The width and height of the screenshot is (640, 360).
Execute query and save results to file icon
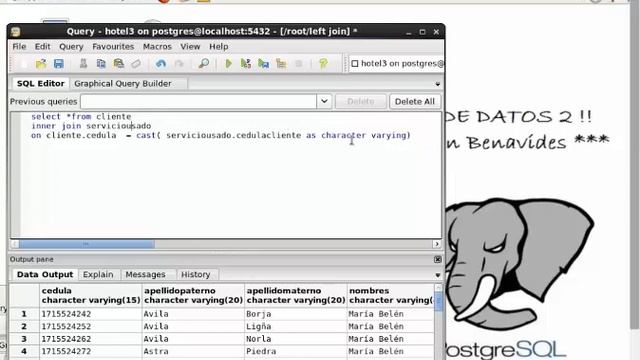[x=264, y=64]
